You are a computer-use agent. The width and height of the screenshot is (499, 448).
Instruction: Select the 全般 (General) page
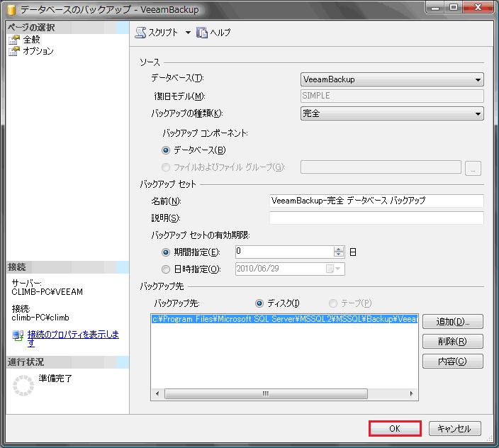(x=31, y=40)
